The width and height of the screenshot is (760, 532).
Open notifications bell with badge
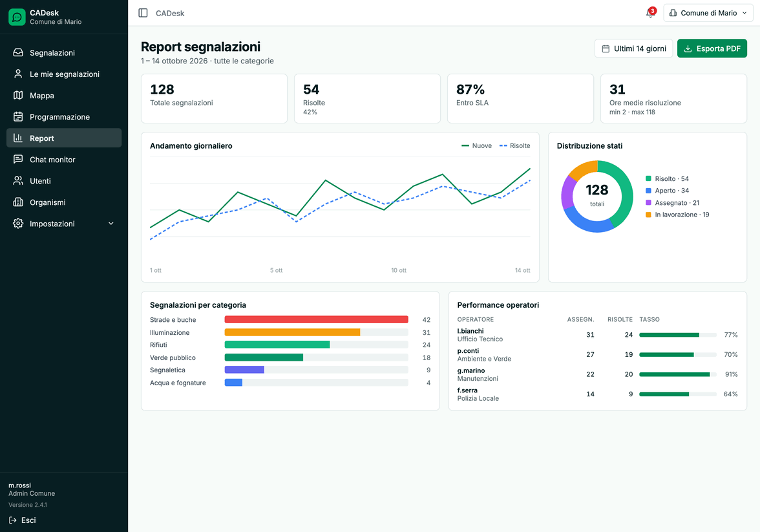[650, 13]
